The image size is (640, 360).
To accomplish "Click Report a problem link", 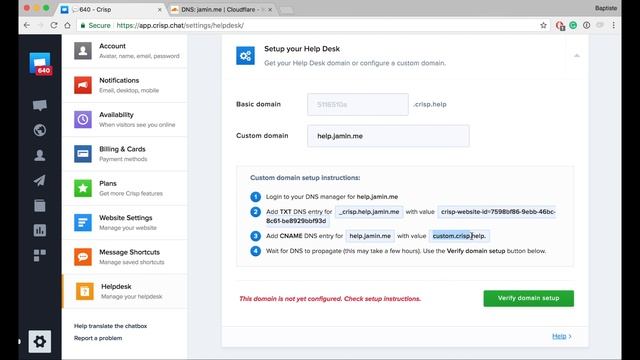I will tap(98, 338).
